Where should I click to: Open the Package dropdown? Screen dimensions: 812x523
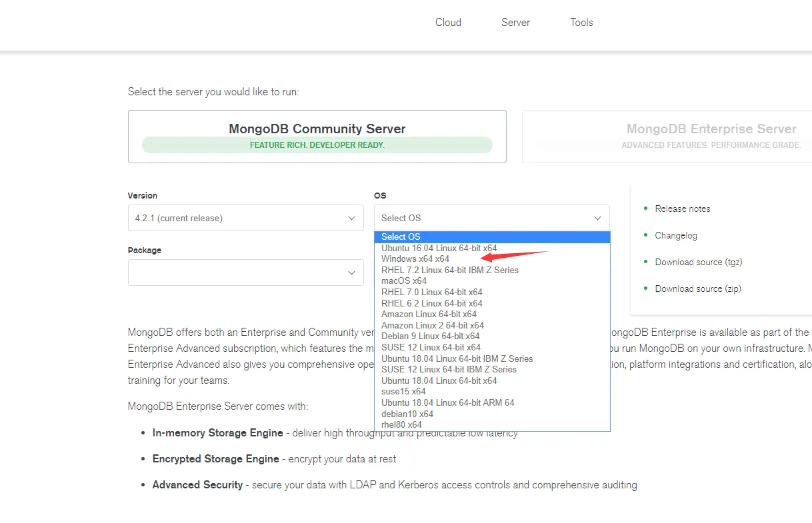pos(245,272)
